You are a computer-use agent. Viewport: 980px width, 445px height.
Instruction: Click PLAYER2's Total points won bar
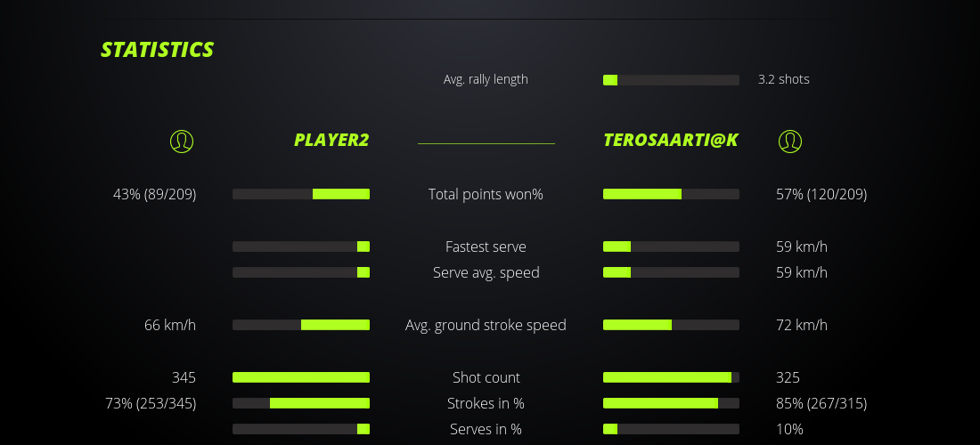(x=301, y=194)
